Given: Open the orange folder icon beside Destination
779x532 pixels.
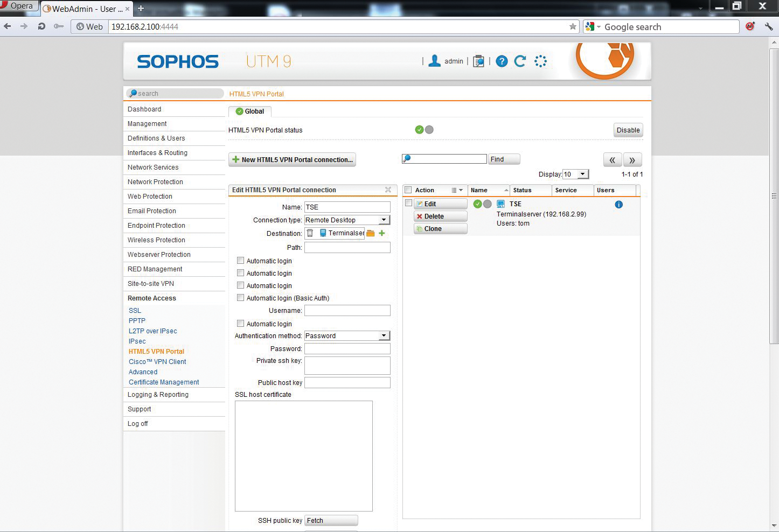Looking at the screenshot, I should [x=371, y=233].
